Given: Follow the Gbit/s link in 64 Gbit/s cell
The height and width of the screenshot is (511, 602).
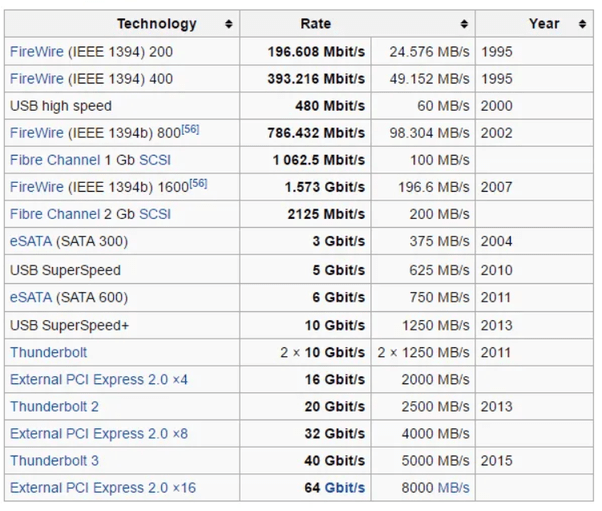Looking at the screenshot, I should click(345, 488).
